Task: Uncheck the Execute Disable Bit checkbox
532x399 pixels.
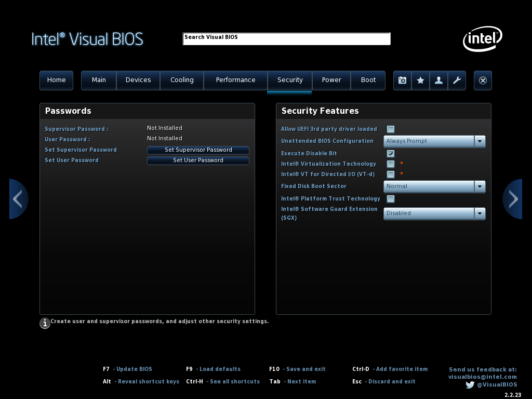Action: 391,154
